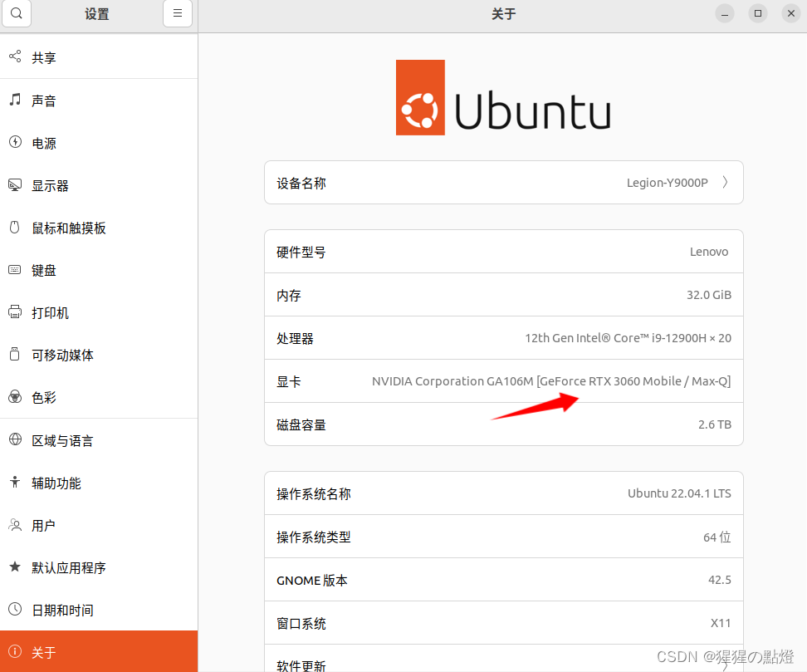807x672 pixels.
Task: Click the NVIDIA GeForce RTX 3060 graphics value
Action: tap(551, 381)
